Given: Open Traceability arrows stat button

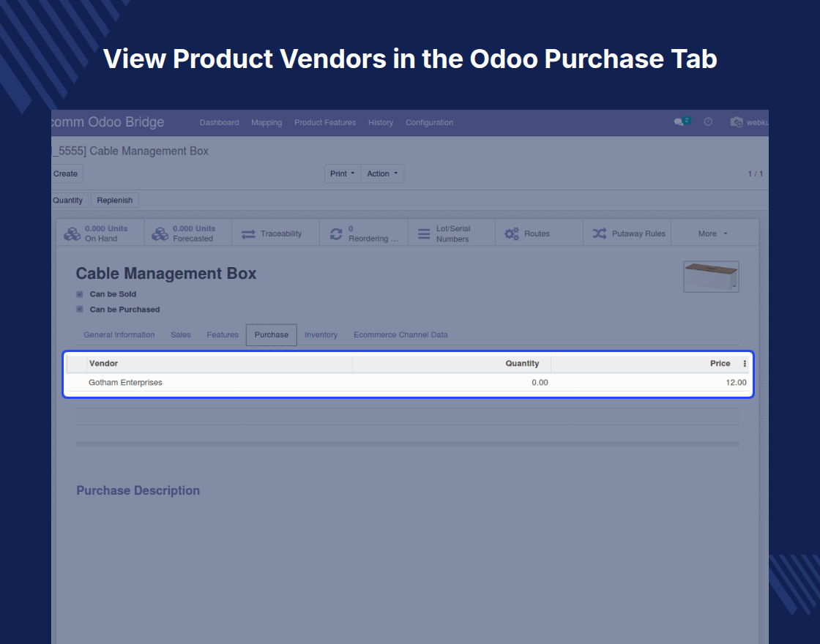Looking at the screenshot, I should [276, 233].
